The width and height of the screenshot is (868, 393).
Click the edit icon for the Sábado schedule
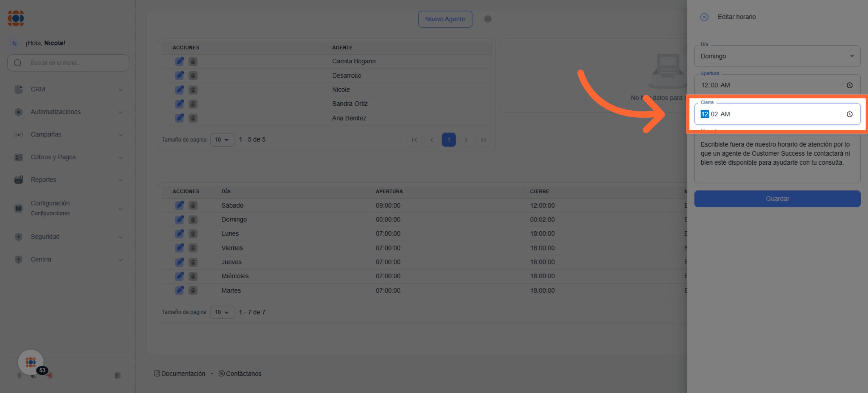pyautogui.click(x=179, y=206)
